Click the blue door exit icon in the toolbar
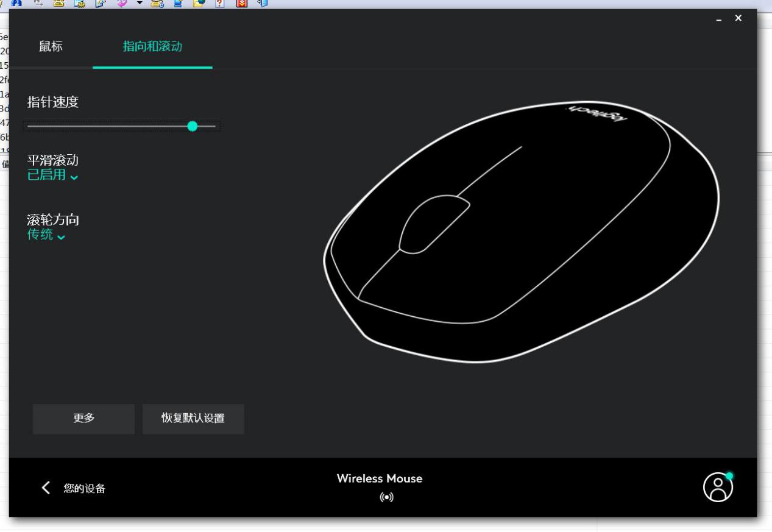This screenshot has height=532, width=772. pos(263,2)
